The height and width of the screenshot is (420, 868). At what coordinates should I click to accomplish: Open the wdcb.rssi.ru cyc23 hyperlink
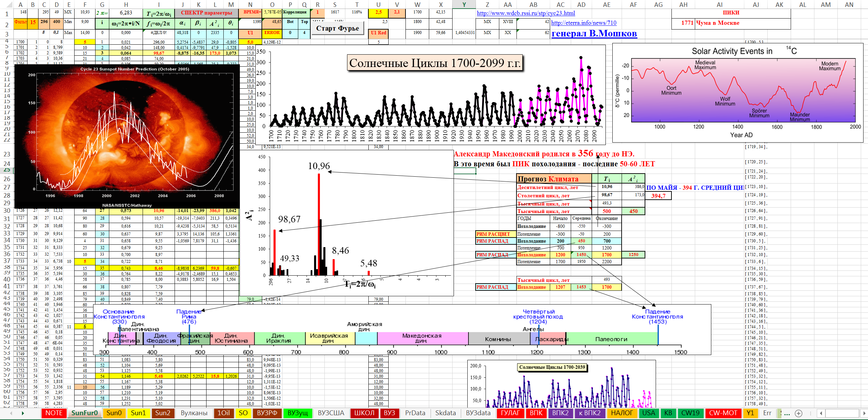click(526, 13)
